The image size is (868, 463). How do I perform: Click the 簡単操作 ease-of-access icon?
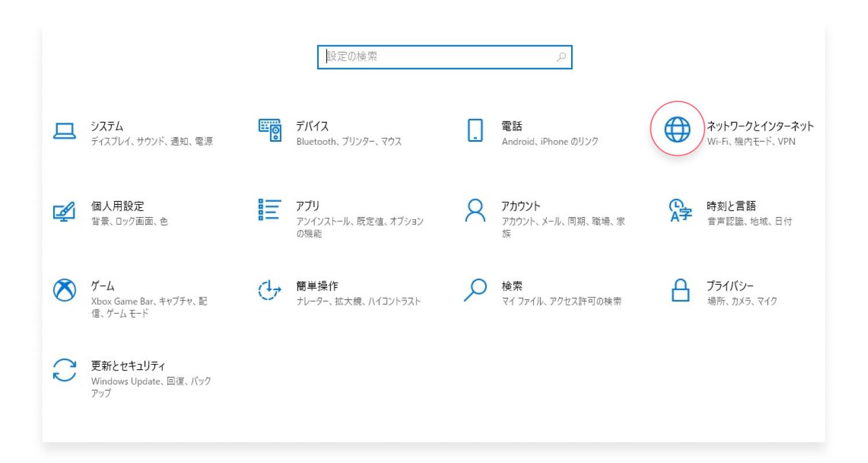pos(270,290)
